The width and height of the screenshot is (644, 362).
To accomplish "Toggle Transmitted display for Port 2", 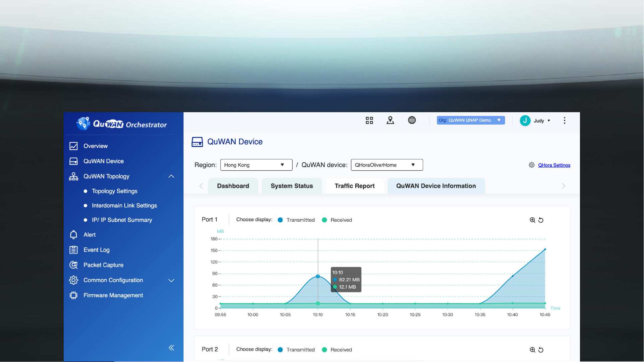I will [x=296, y=350].
